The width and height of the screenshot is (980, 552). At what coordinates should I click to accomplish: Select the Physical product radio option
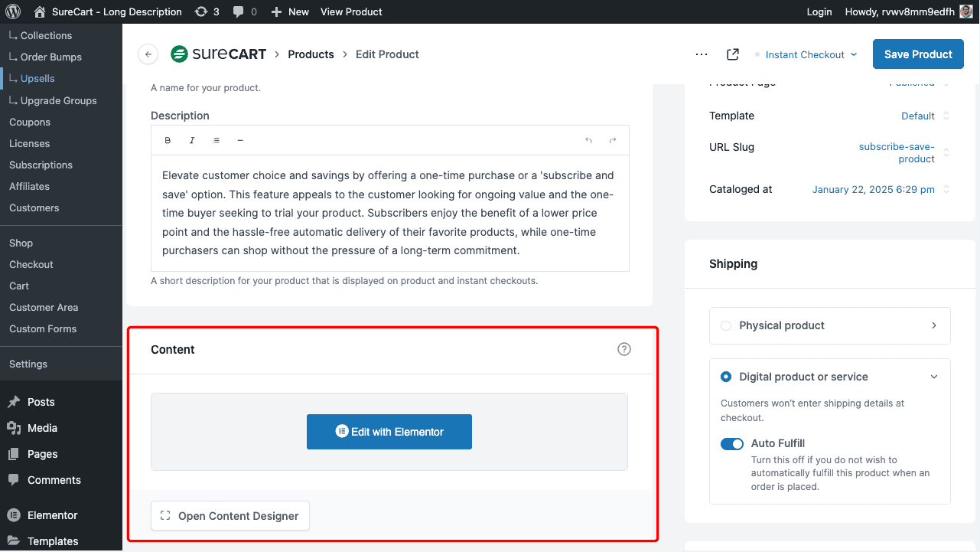725,325
